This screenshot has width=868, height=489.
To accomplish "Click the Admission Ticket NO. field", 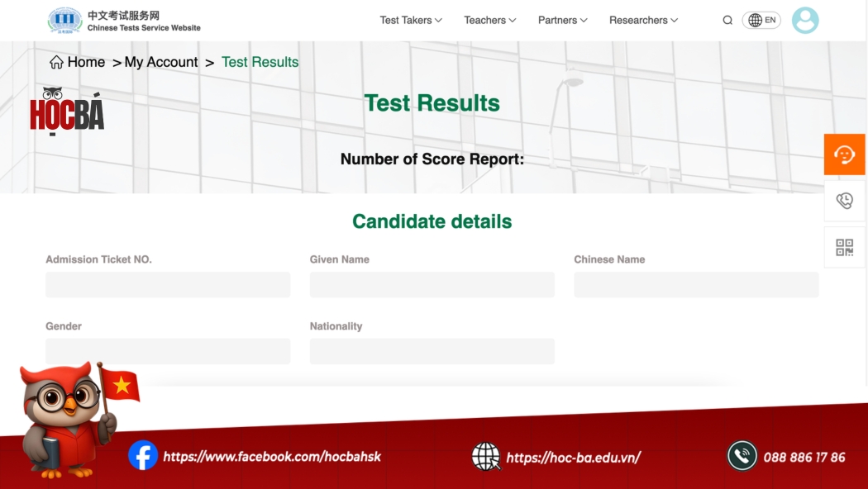I will [x=168, y=285].
